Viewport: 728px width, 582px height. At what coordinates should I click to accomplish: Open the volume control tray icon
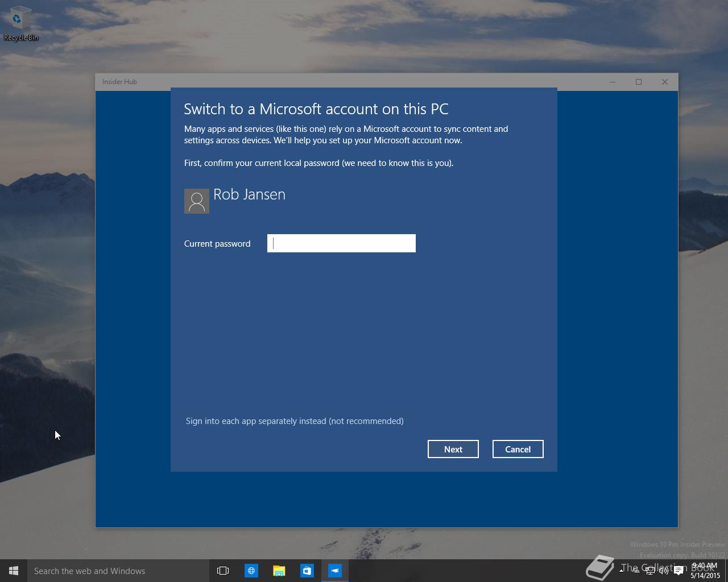(x=664, y=571)
